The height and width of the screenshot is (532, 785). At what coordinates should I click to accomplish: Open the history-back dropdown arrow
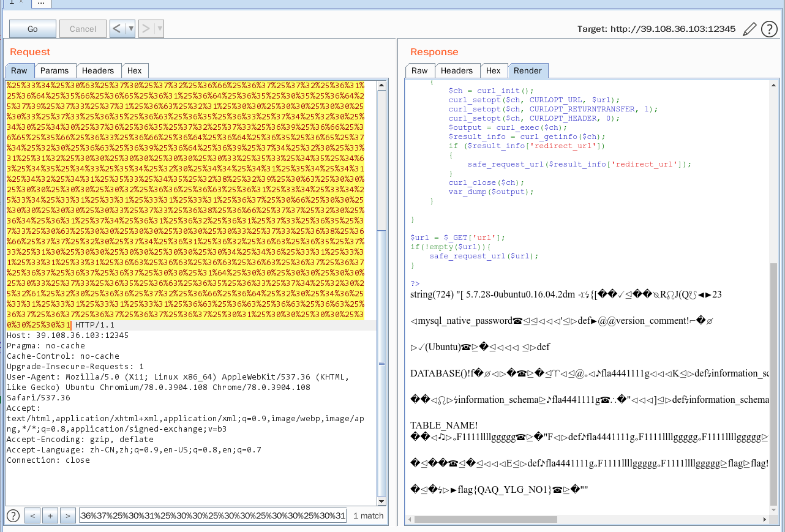coord(130,28)
